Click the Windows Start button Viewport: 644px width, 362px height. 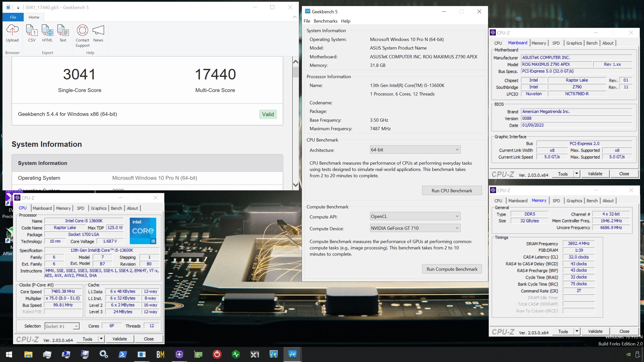click(9, 354)
